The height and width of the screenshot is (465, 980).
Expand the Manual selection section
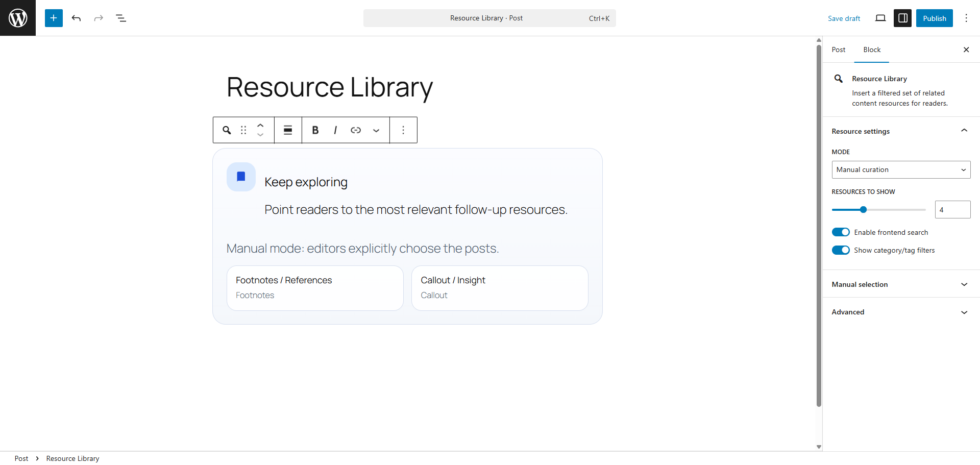tap(901, 284)
